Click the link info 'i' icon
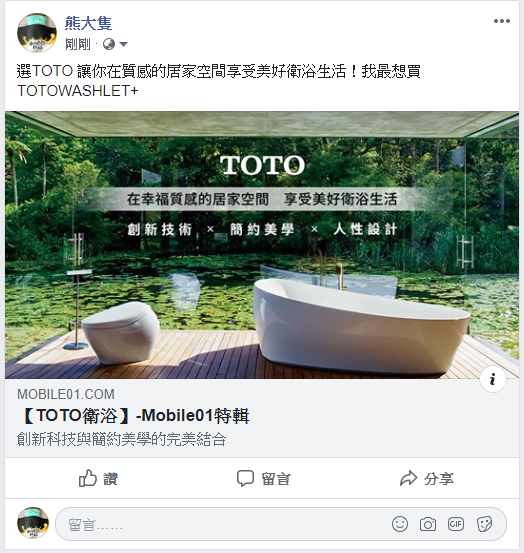The height and width of the screenshot is (553, 524). pyautogui.click(x=493, y=379)
